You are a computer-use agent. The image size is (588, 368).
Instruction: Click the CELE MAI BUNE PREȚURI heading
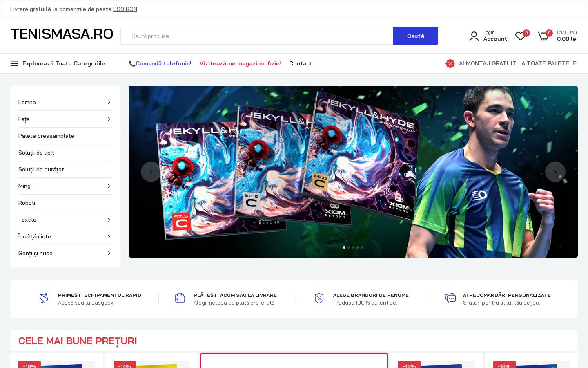click(x=78, y=341)
